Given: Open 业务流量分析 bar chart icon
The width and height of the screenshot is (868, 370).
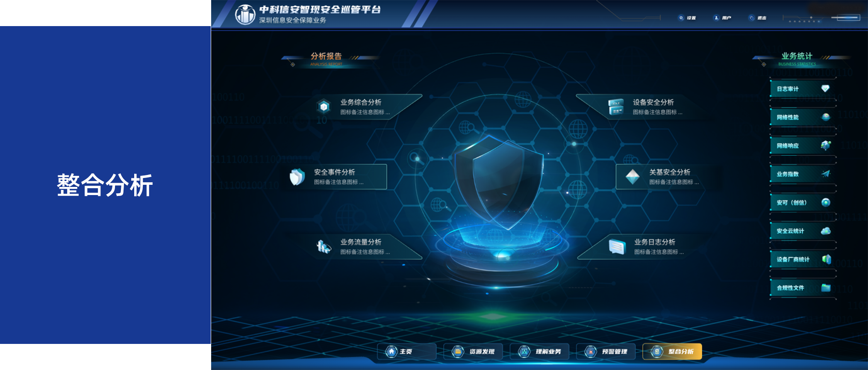Looking at the screenshot, I should point(324,246).
